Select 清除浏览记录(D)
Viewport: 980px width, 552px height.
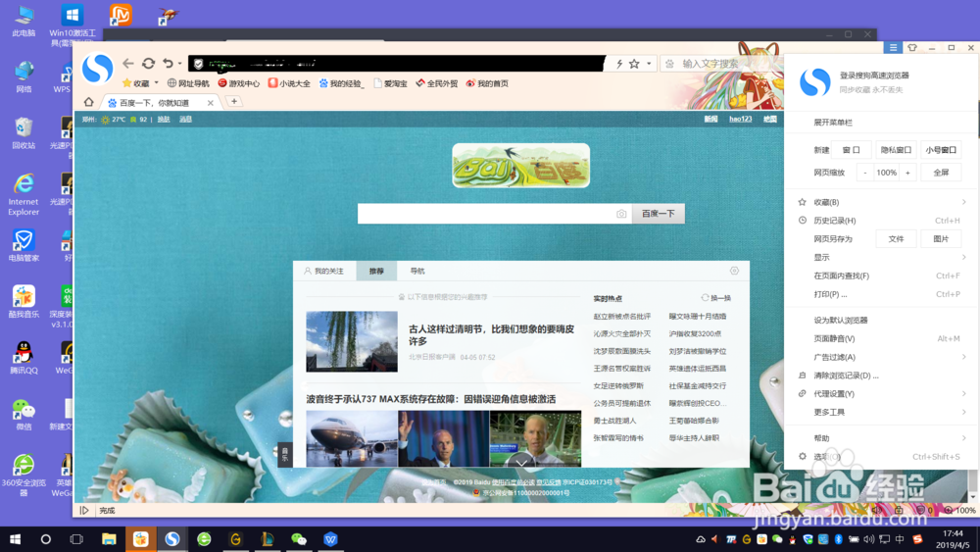point(881,376)
